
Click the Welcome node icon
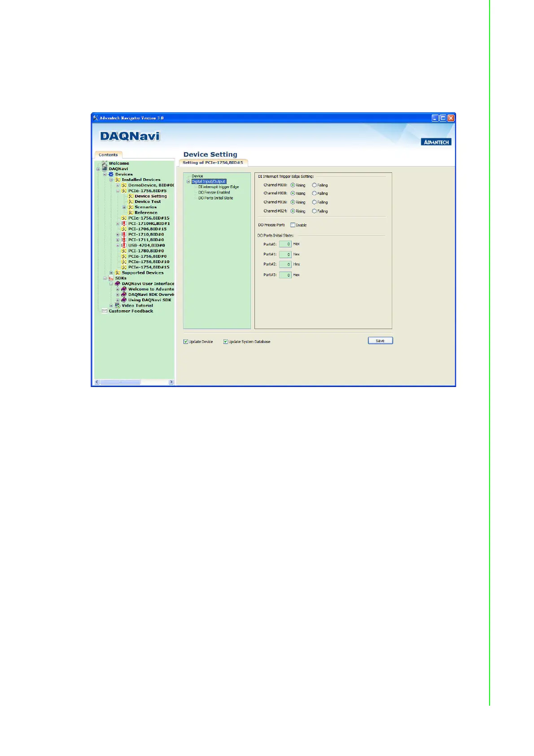(x=105, y=163)
